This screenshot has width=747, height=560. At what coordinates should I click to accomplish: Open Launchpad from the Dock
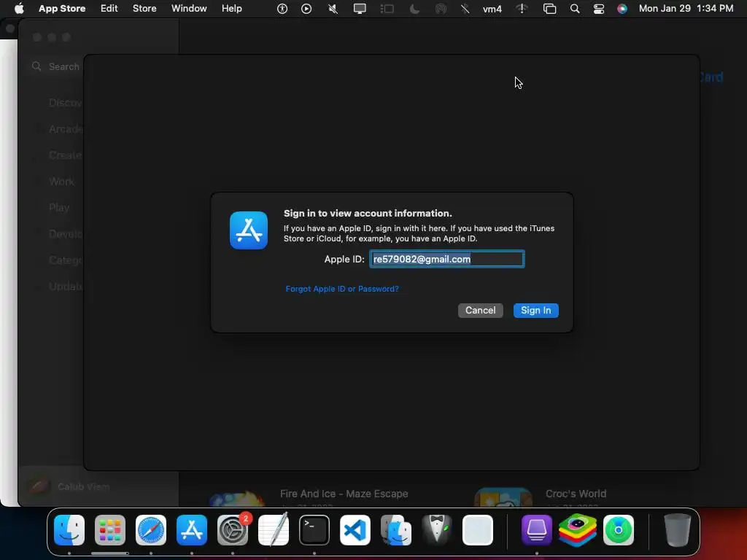pos(110,530)
